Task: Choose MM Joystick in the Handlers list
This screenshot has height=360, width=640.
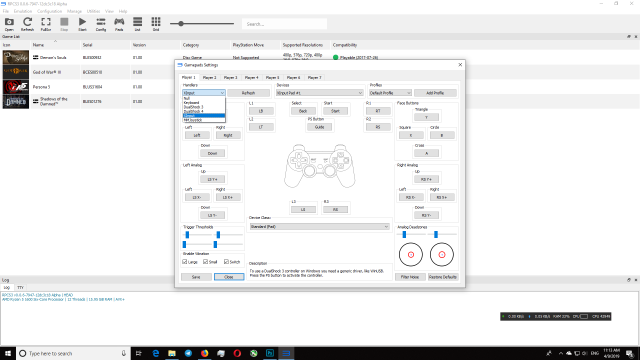Action: click(204, 120)
